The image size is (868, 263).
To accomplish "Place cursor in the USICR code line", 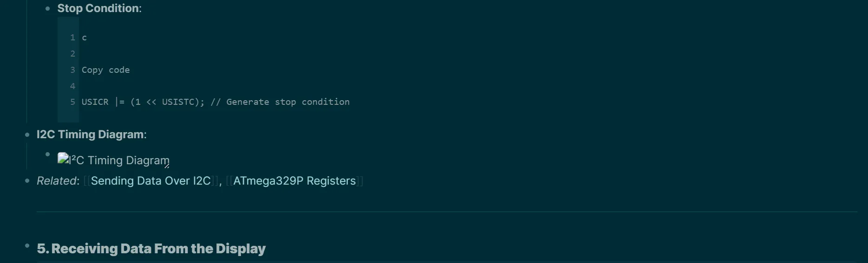I will tap(215, 102).
